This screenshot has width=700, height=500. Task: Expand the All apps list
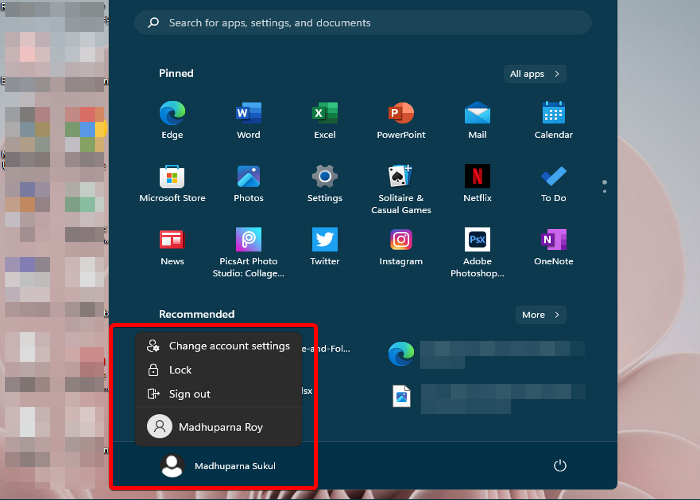pos(535,74)
